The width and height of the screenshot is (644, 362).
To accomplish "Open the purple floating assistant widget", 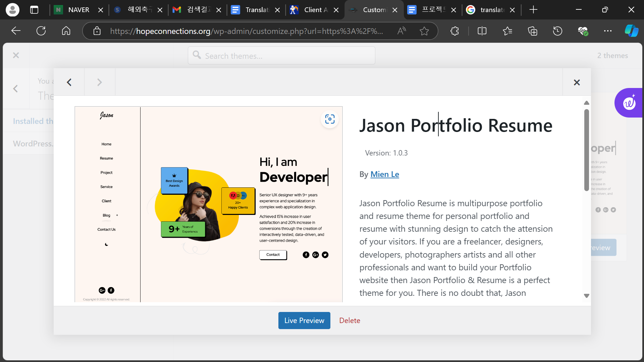I will tap(629, 103).
